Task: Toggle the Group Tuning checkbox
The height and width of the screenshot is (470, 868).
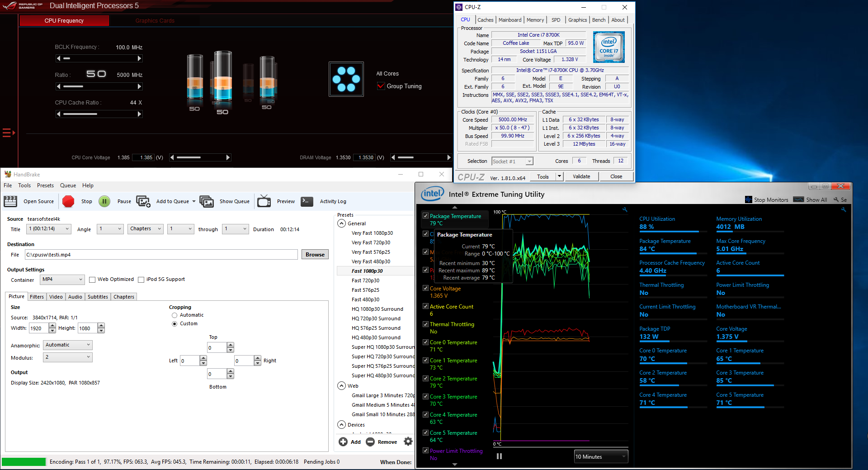Action: click(381, 86)
